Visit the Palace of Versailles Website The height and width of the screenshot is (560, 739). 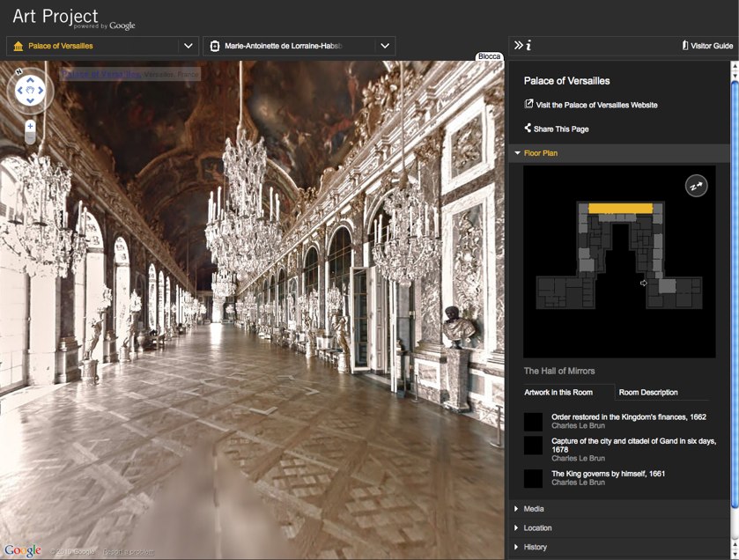(596, 105)
